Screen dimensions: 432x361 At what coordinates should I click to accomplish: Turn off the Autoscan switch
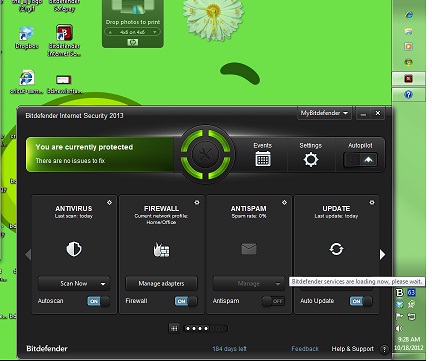(98, 301)
